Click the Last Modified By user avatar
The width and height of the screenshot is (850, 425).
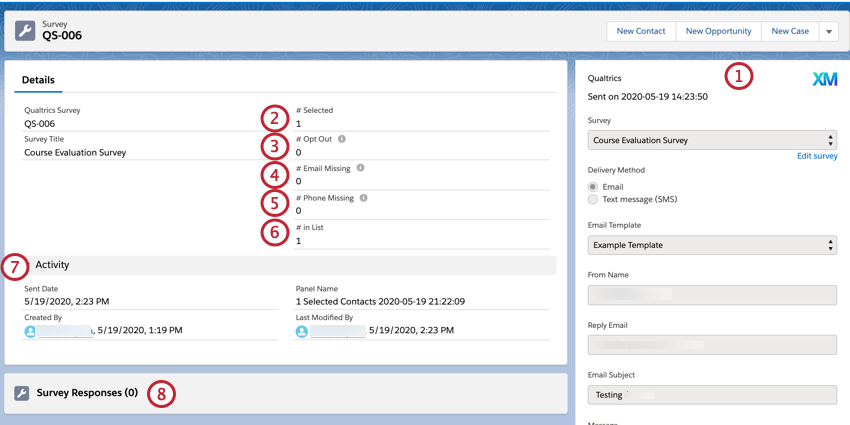tap(302, 331)
